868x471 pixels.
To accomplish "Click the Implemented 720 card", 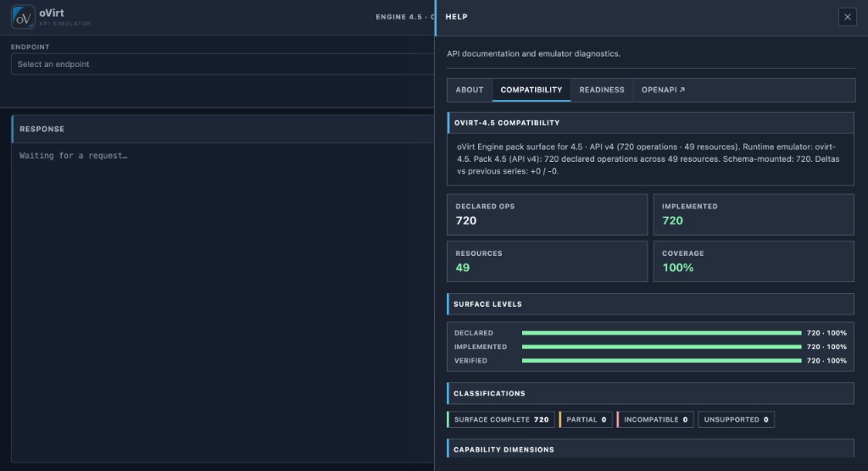I will click(x=754, y=214).
